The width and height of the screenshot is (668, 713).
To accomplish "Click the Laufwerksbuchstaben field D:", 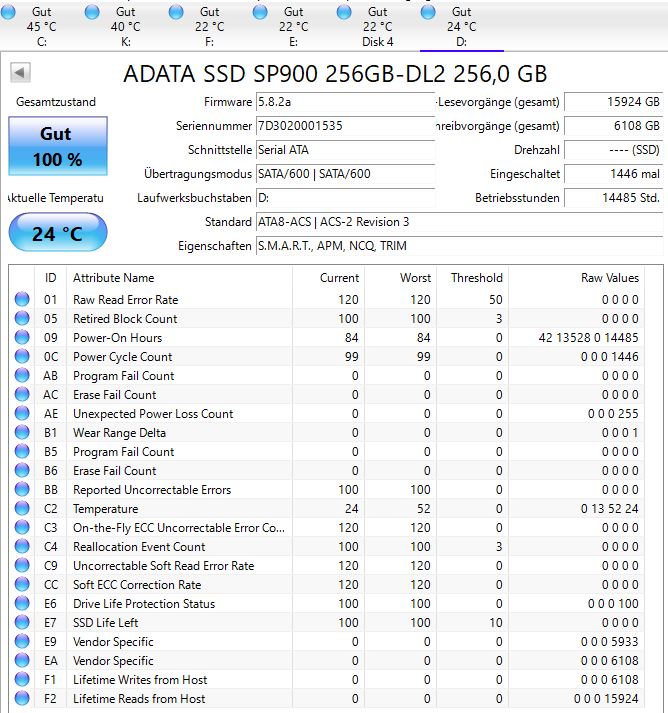I will coord(346,198).
